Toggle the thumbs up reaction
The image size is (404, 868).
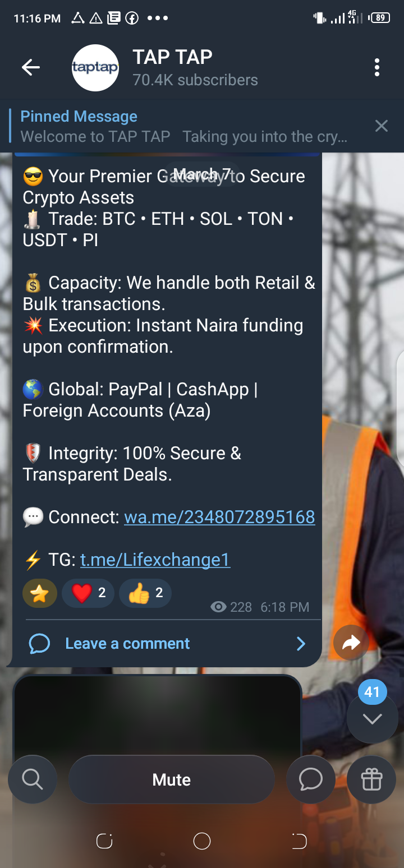(x=145, y=593)
